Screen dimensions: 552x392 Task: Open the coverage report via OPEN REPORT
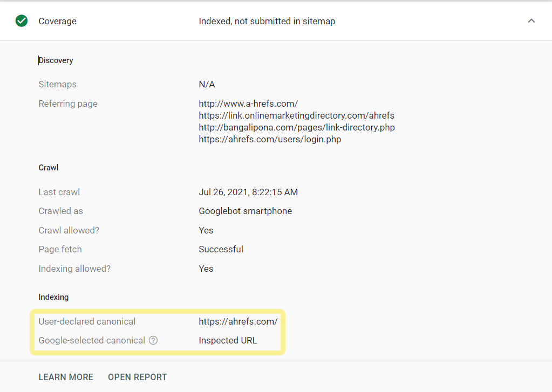pyautogui.click(x=137, y=377)
